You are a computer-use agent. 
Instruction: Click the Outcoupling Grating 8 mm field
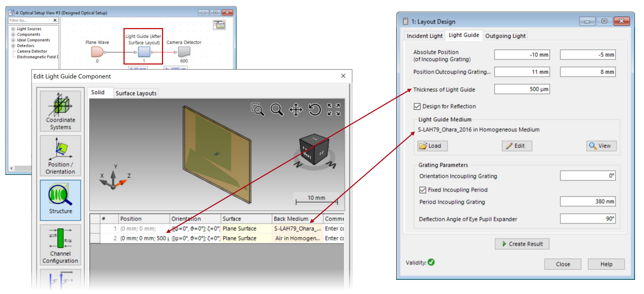(x=588, y=72)
